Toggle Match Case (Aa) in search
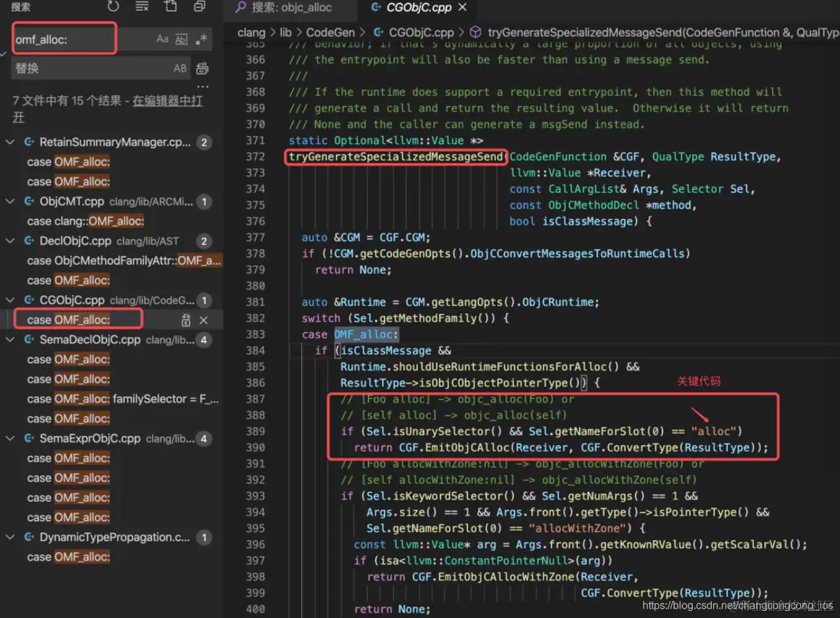This screenshot has height=618, width=840. pos(162,39)
